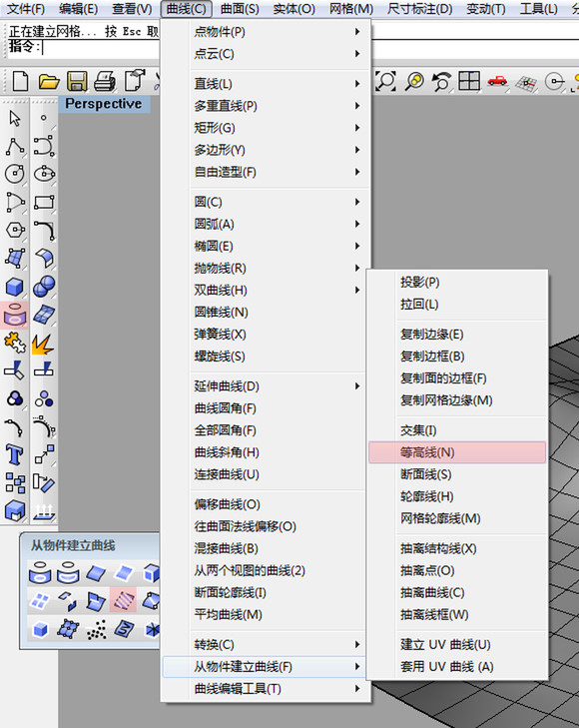Image resolution: width=579 pixels, height=728 pixels.
Task: Open the 曲面(S) menu
Action: pyautogui.click(x=240, y=9)
